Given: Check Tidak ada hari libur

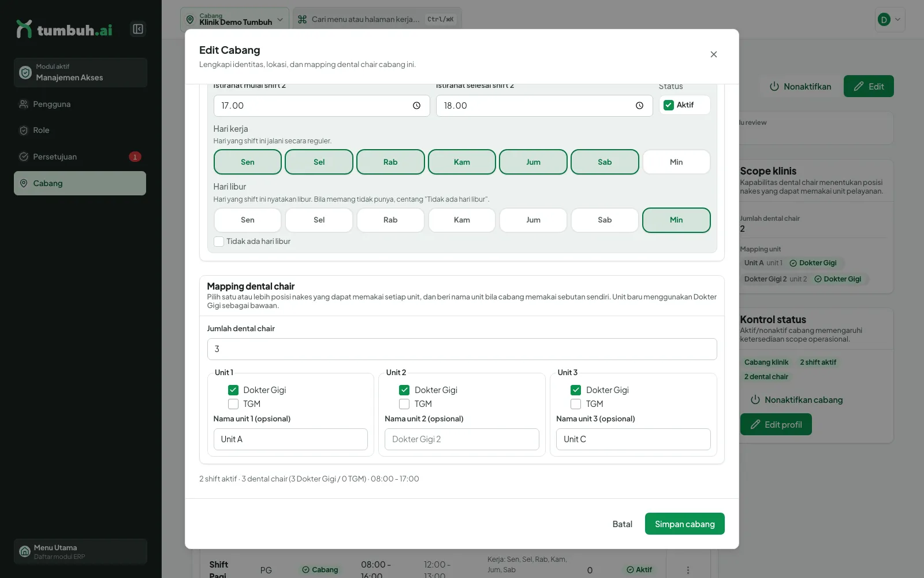Looking at the screenshot, I should pyautogui.click(x=219, y=242).
